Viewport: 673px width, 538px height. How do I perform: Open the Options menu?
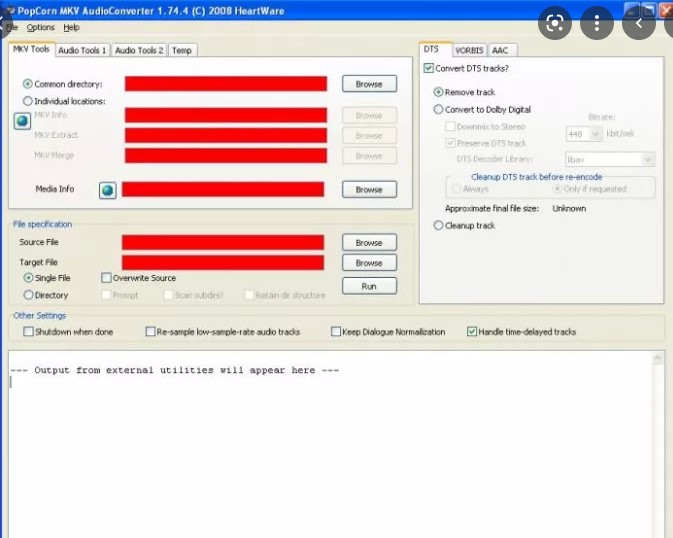pos(41,27)
